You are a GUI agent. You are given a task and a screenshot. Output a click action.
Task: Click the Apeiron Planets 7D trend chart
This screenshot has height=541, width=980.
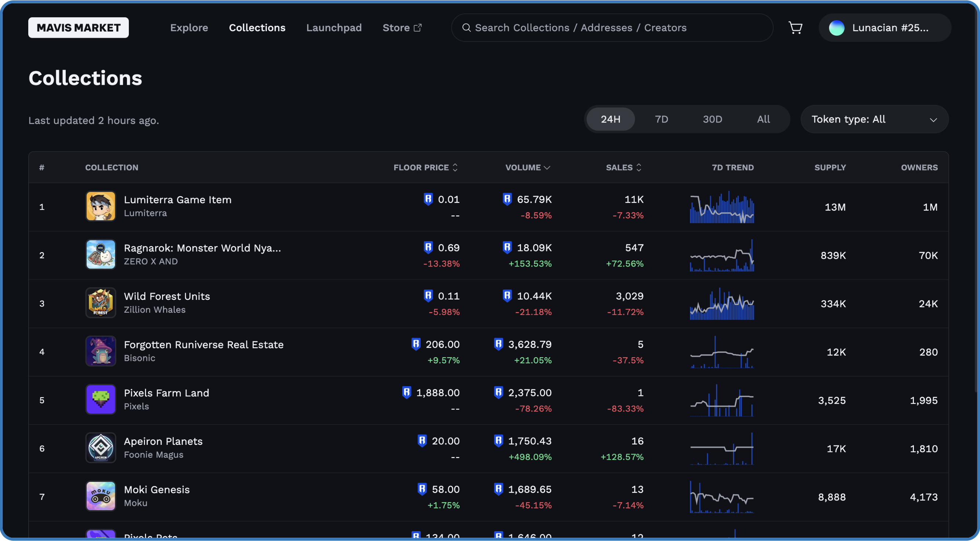pyautogui.click(x=722, y=449)
